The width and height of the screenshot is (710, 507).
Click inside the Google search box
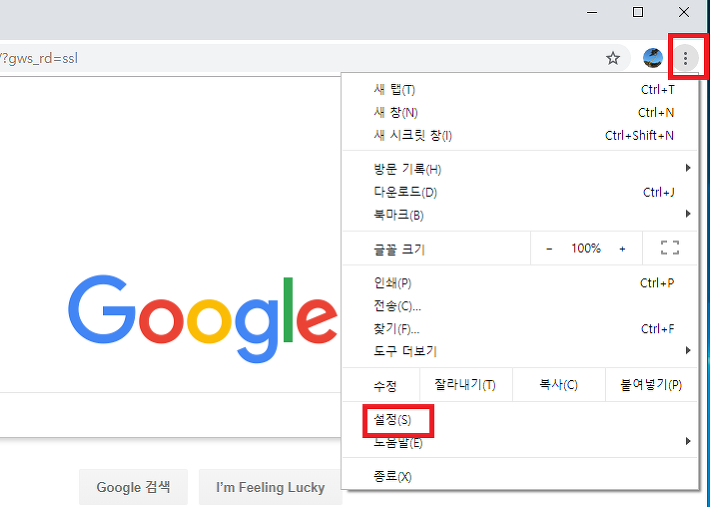tap(170, 415)
